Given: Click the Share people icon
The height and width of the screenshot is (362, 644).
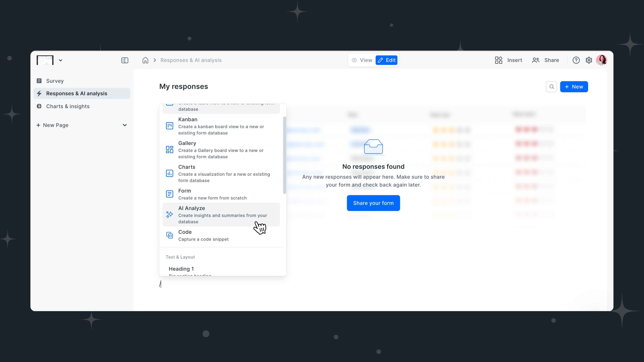Looking at the screenshot, I should click(x=536, y=60).
